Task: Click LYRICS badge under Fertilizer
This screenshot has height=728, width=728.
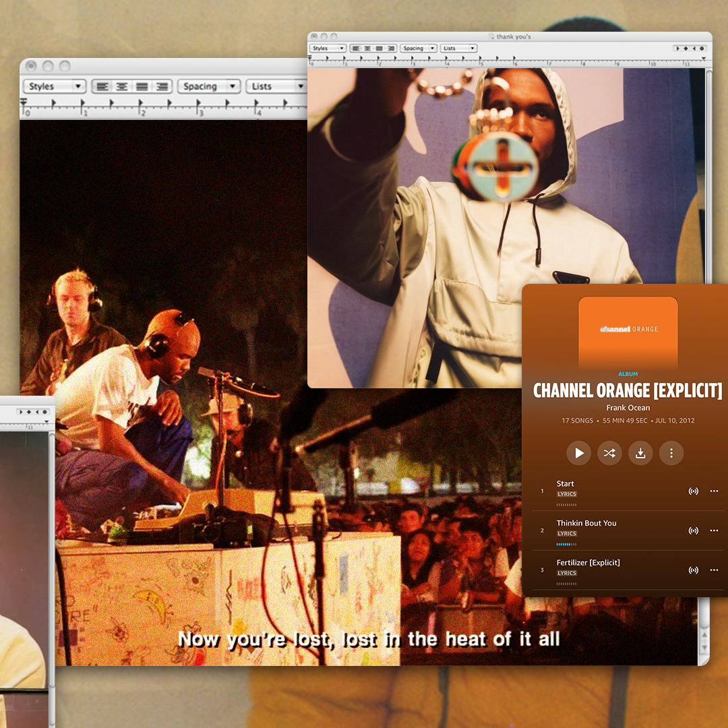Action: pos(567,573)
